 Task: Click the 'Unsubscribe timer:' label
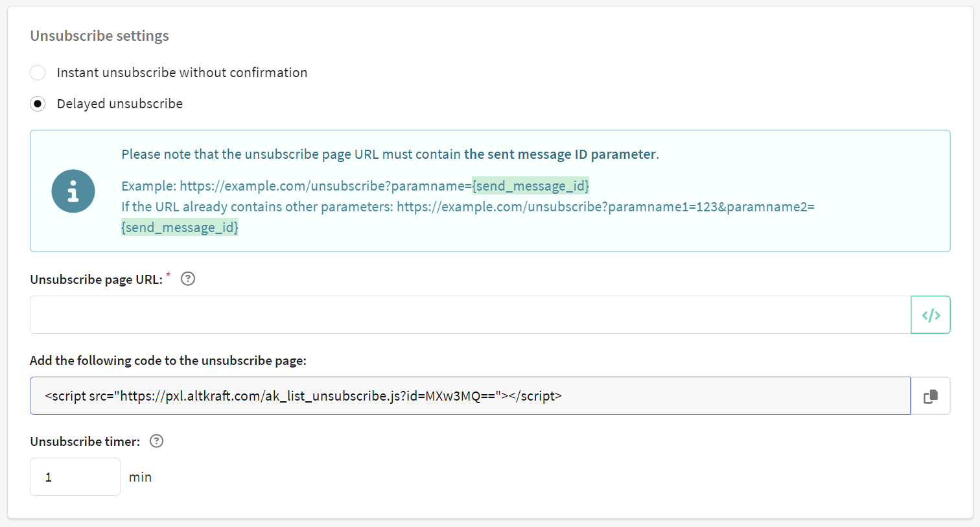click(x=85, y=441)
